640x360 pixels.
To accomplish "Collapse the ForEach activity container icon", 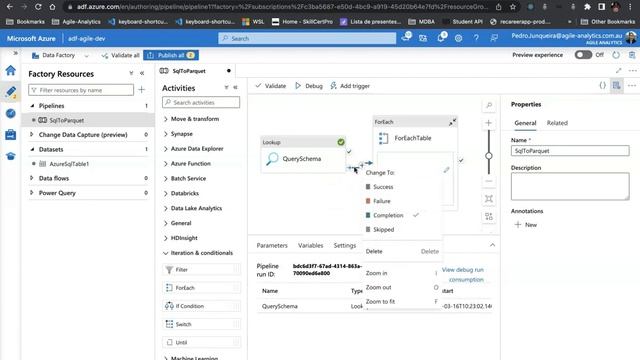I will (x=452, y=122).
